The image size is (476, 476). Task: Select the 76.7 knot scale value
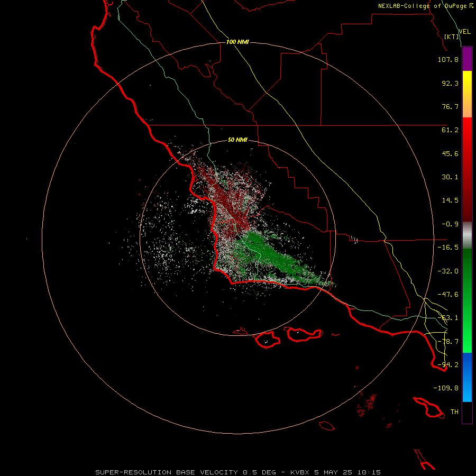point(450,106)
